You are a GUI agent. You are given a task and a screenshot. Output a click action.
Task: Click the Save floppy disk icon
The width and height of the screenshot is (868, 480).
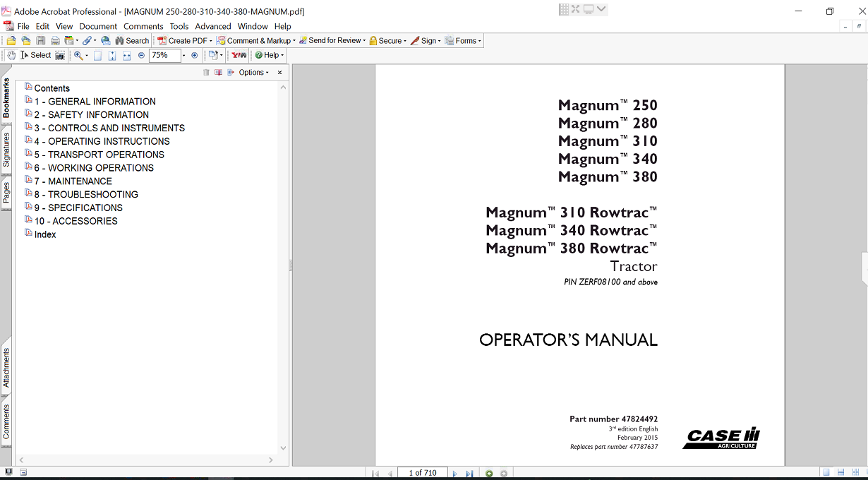[x=41, y=41]
